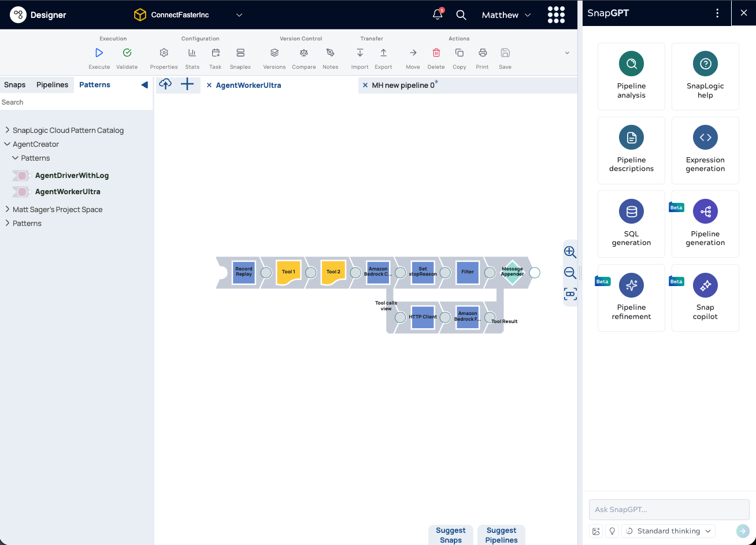Click the cloud upload icon
Screen dimensions: 756x545
pos(165,84)
